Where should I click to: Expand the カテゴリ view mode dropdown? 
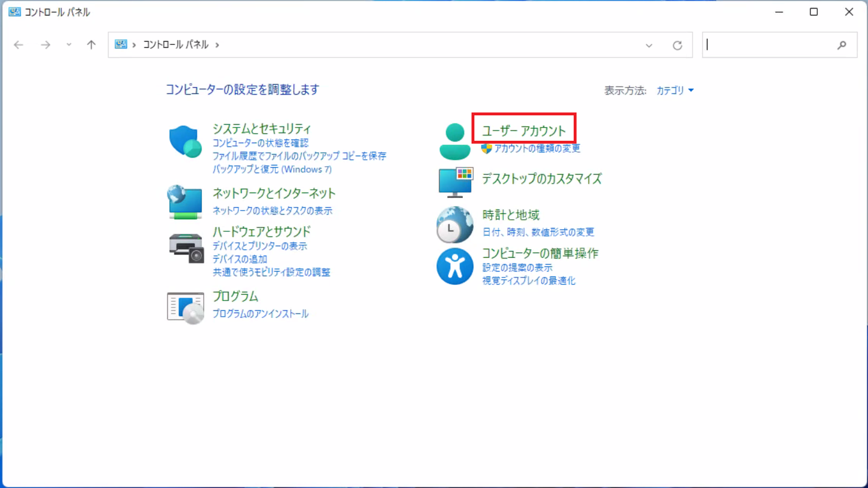(x=675, y=91)
